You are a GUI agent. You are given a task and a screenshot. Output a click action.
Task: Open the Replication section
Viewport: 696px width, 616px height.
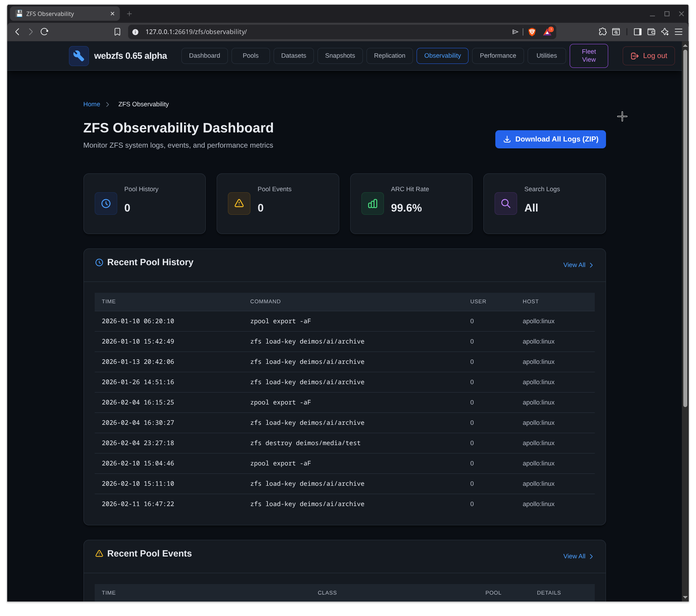click(x=389, y=56)
